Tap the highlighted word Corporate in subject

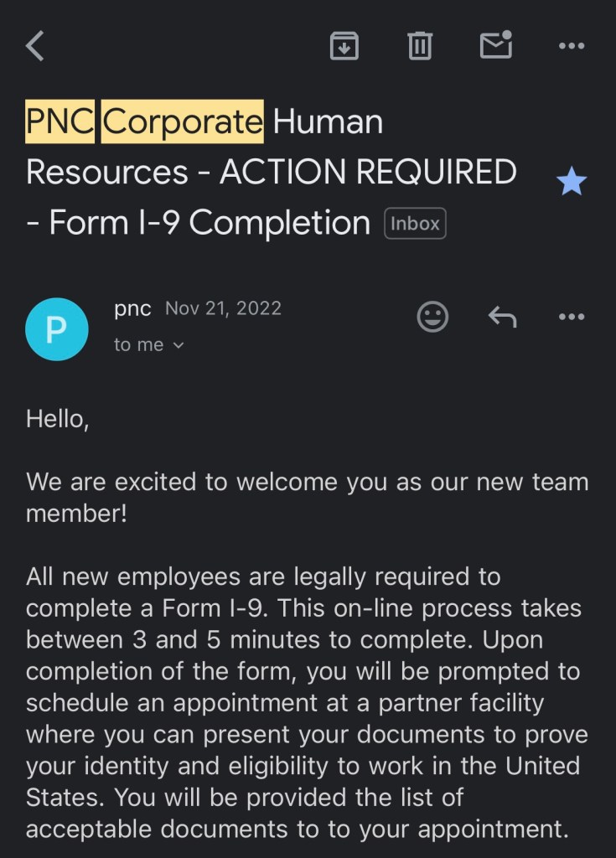point(183,122)
